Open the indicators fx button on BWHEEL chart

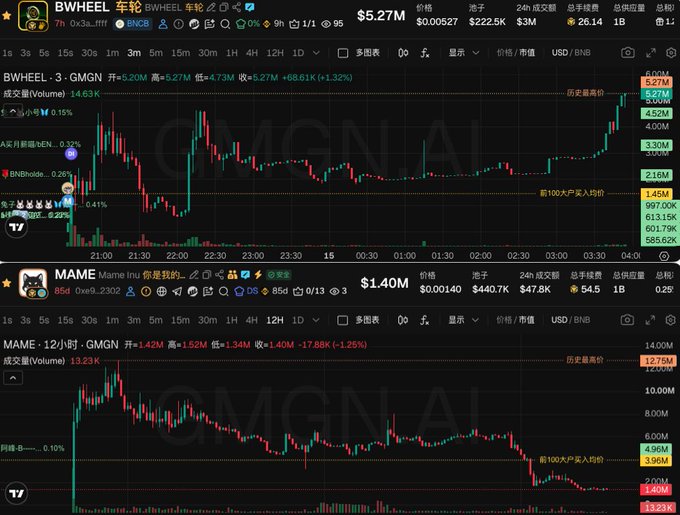click(425, 53)
